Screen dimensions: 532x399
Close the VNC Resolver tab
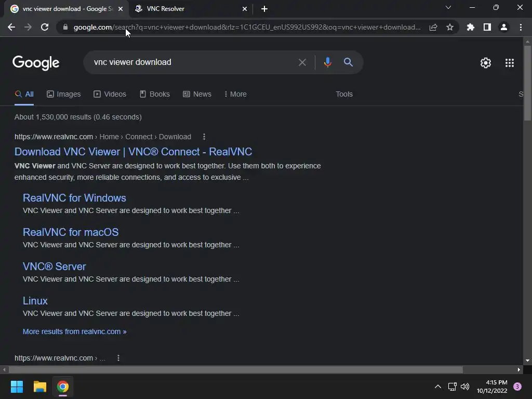click(x=245, y=9)
